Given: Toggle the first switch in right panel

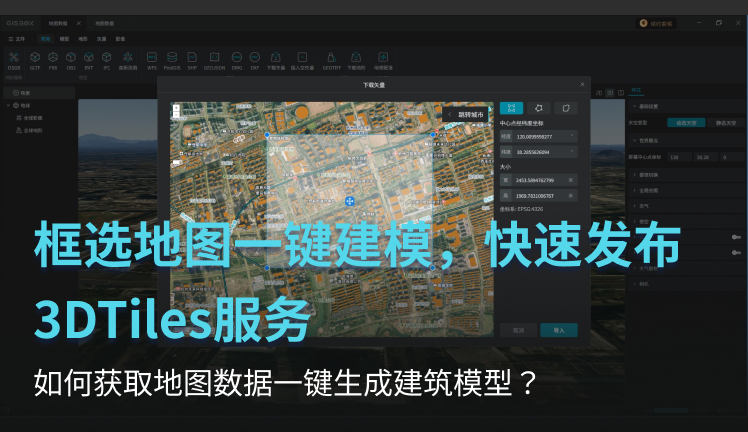Looking at the screenshot, I should tap(737, 237).
